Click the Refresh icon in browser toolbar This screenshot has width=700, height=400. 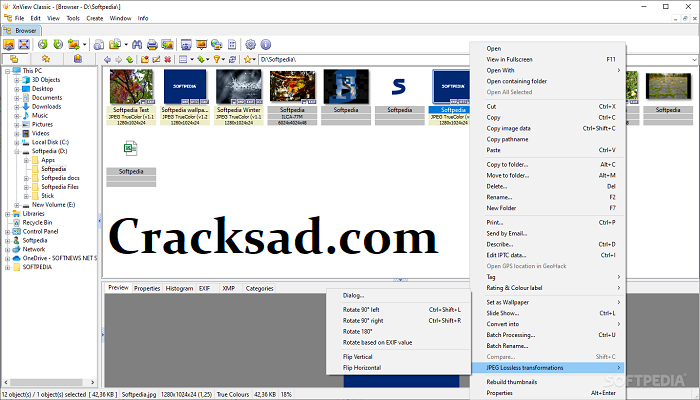coord(232,59)
